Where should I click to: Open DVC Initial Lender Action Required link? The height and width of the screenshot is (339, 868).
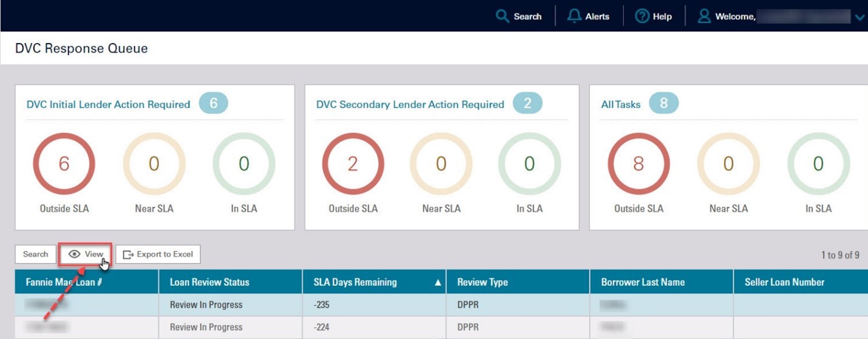[x=108, y=104]
